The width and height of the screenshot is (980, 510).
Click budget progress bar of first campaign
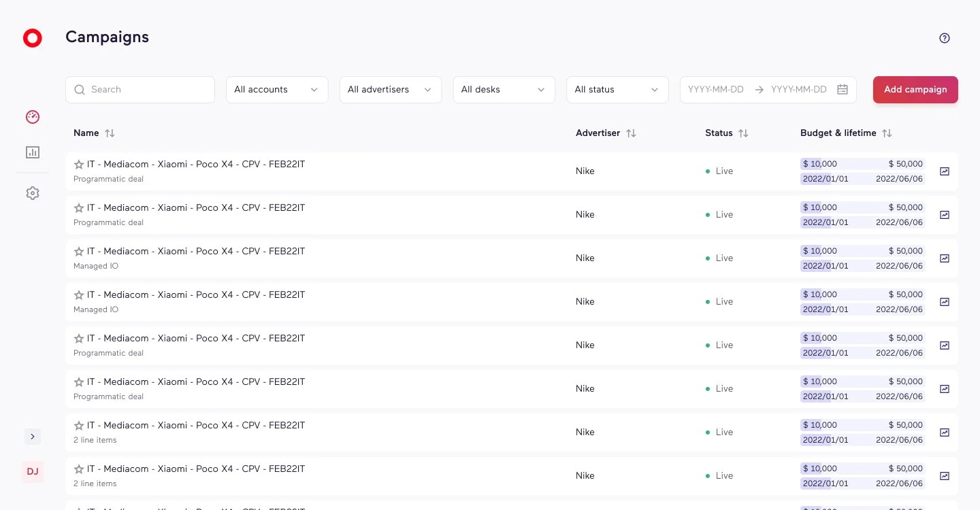pos(863,164)
